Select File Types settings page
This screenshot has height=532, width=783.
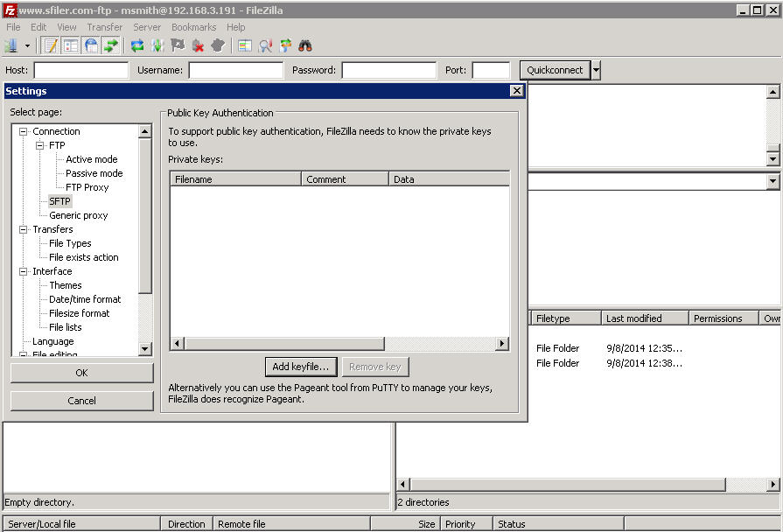tap(70, 243)
